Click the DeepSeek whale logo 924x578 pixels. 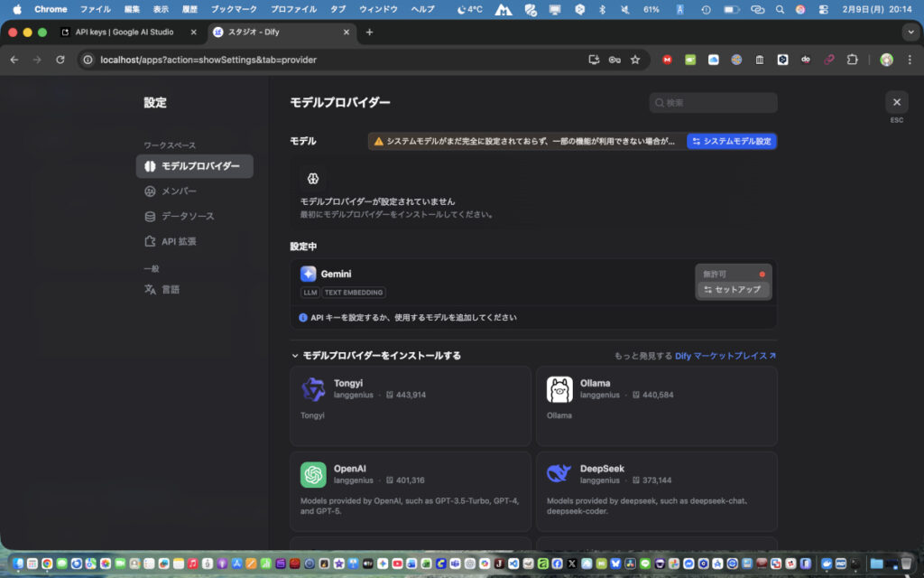coord(559,474)
